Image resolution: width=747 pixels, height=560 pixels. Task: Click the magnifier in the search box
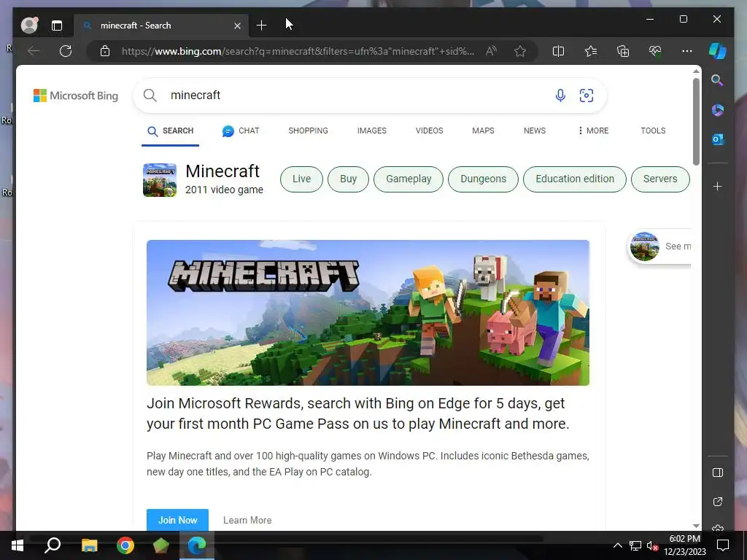click(x=150, y=96)
